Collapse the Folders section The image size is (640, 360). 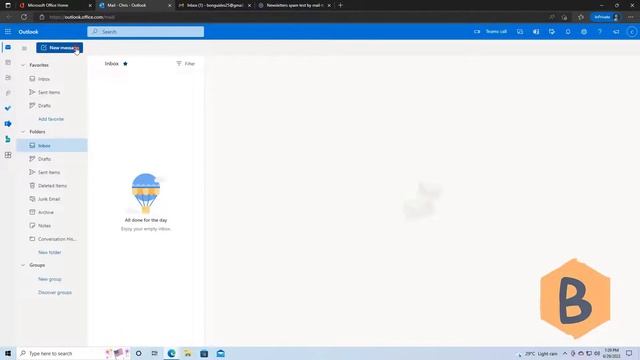click(23, 132)
